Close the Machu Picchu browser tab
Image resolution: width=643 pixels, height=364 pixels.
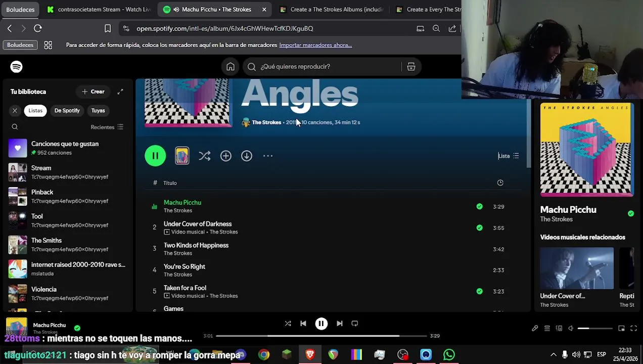pyautogui.click(x=264, y=9)
